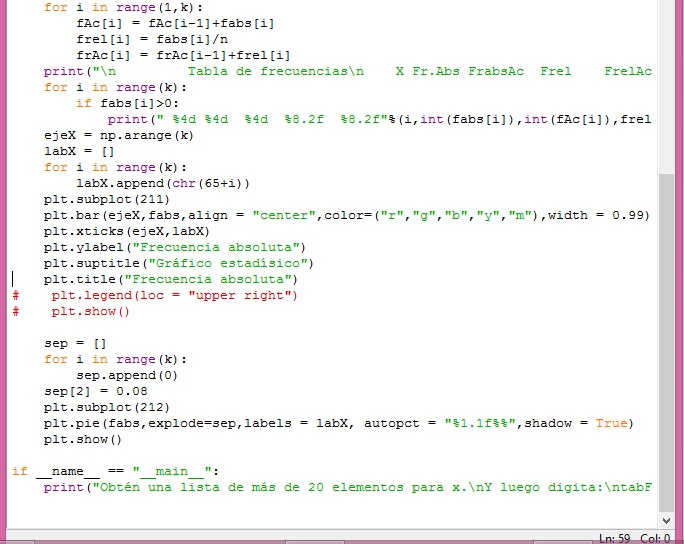Screen dimensions: 684x544
Task: Click the plt.ylabel "Frecuencia absoluta" line
Action: (174, 247)
